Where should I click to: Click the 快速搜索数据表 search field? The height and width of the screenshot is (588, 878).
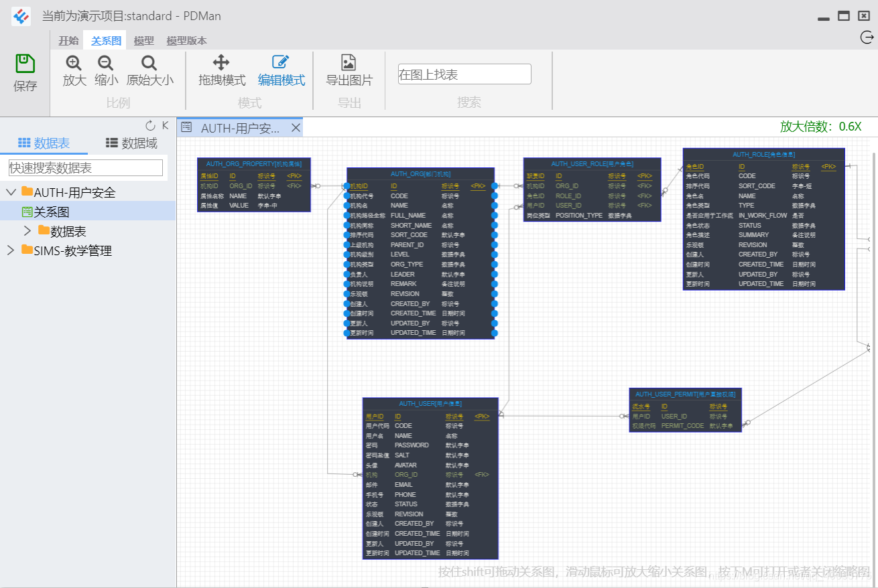tap(86, 167)
